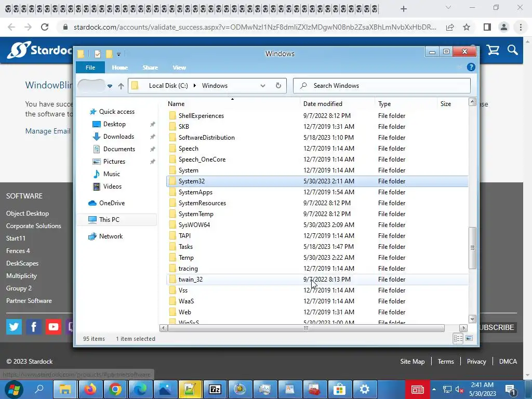Switch to details view layout icon
Image resolution: width=532 pixels, height=399 pixels.
click(x=458, y=338)
